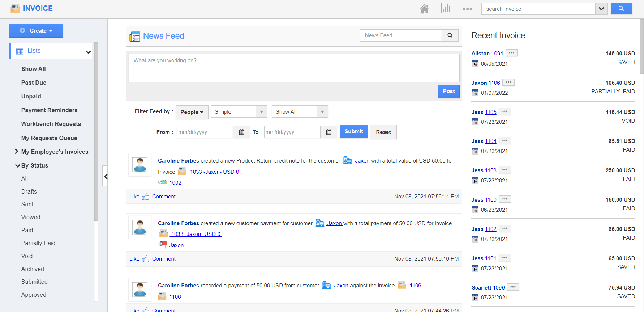Viewport: 644px width, 312px height.
Task: Click the News Feed search field
Action: [x=401, y=35]
